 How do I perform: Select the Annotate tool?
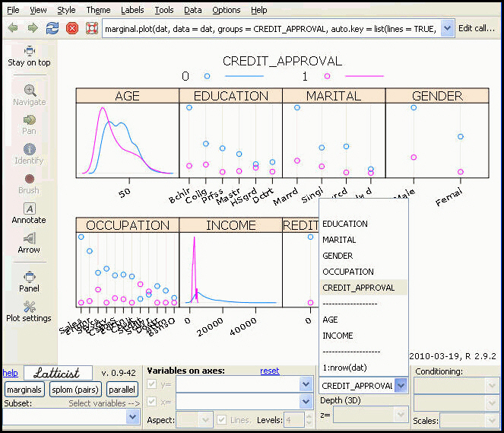pos(29,213)
